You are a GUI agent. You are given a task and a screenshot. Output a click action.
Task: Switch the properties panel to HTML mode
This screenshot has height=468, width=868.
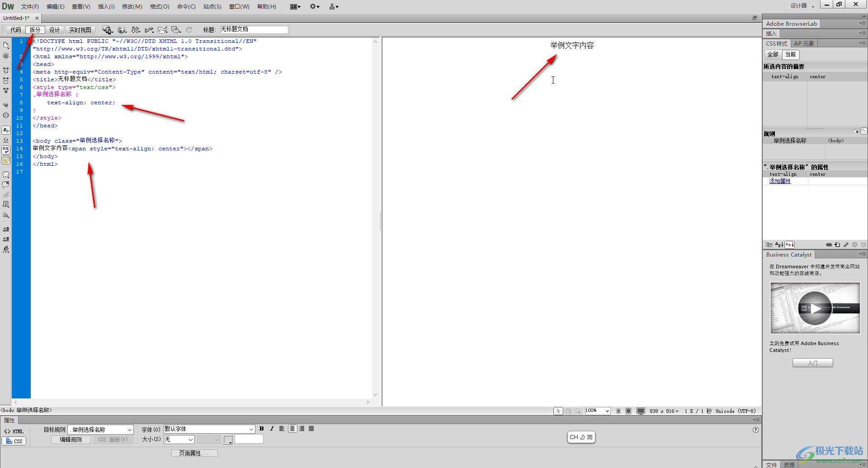(14, 431)
